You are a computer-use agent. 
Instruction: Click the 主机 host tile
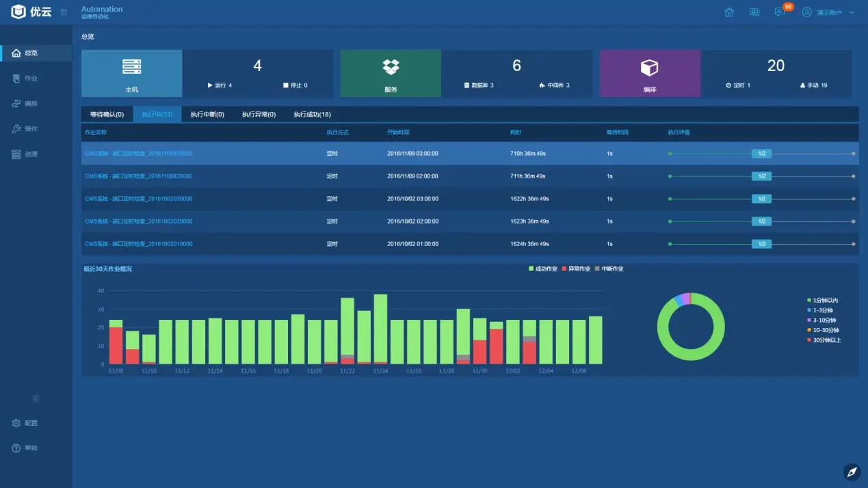point(132,73)
